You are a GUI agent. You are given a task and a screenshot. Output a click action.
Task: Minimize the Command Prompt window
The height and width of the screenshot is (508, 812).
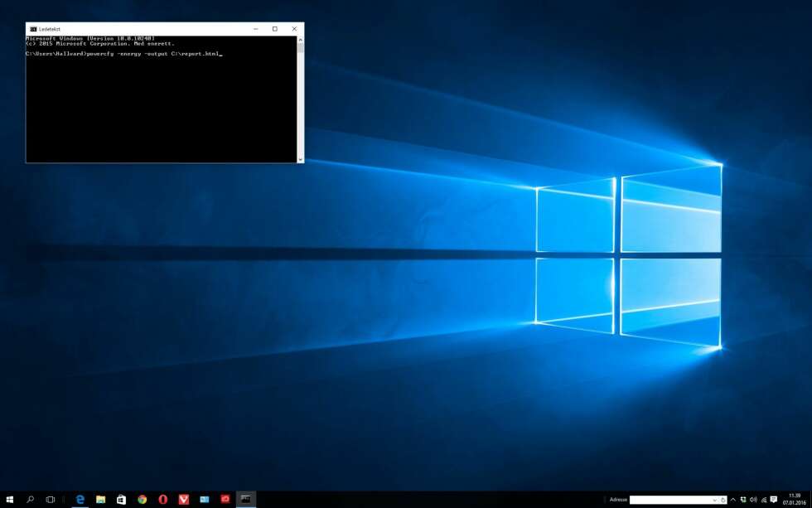pos(256,29)
